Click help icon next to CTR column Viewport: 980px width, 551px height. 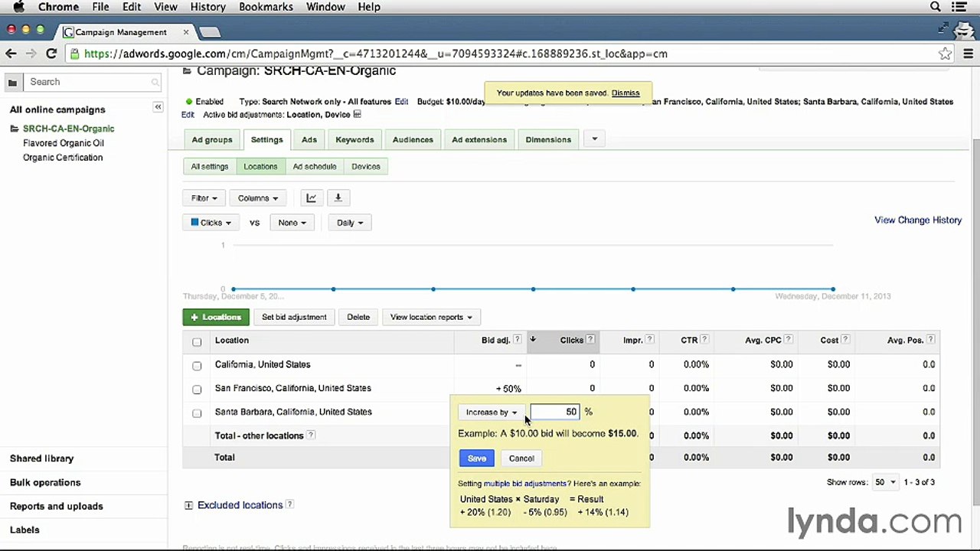(x=704, y=340)
